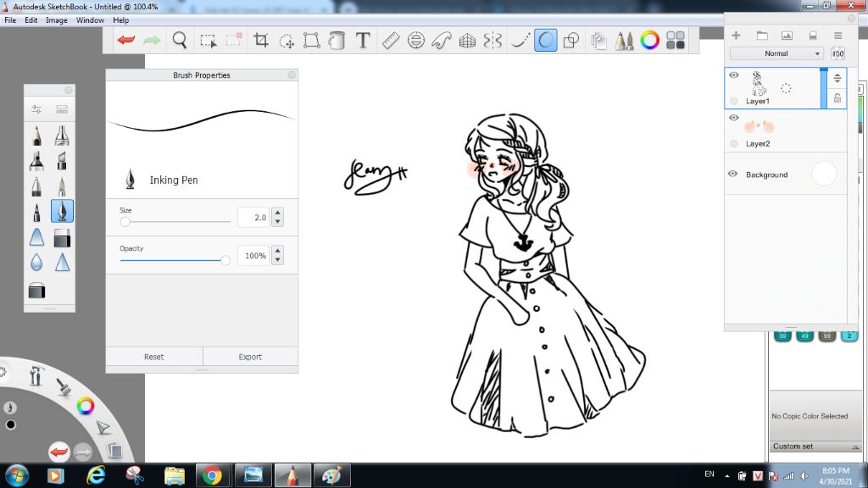
Task: Select the Pencil brush in the palette
Action: pos(36,135)
